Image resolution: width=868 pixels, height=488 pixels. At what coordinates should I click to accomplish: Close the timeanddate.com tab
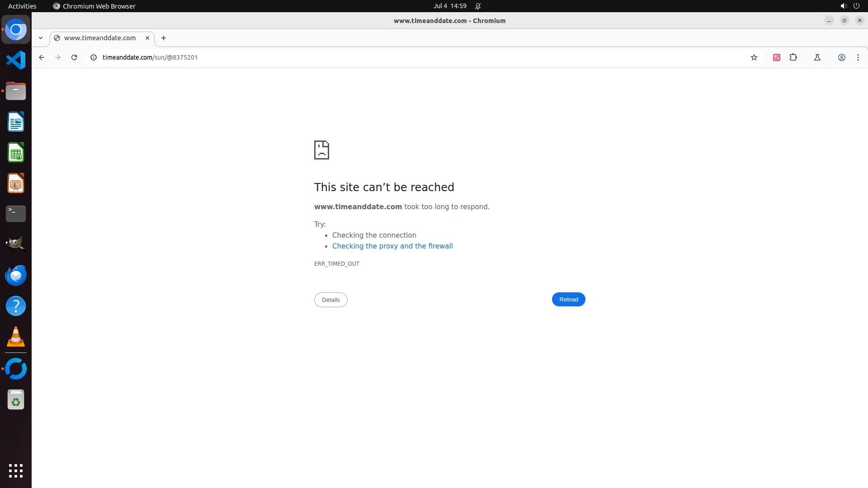point(147,38)
